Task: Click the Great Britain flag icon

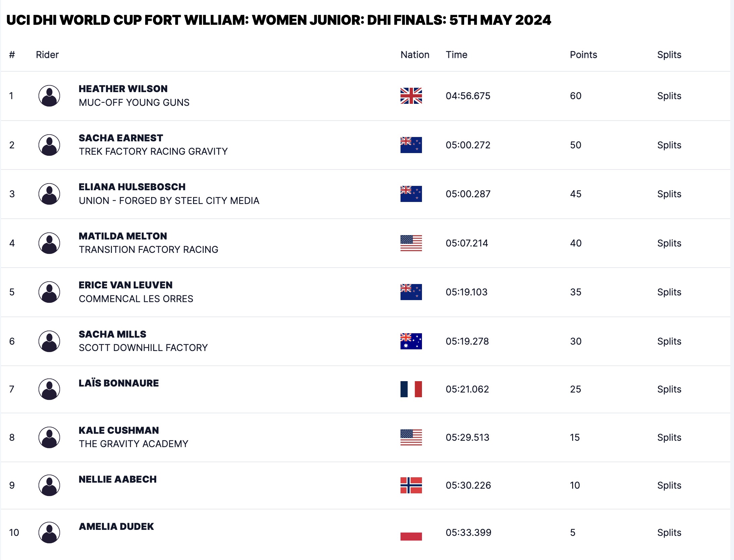Action: [411, 96]
